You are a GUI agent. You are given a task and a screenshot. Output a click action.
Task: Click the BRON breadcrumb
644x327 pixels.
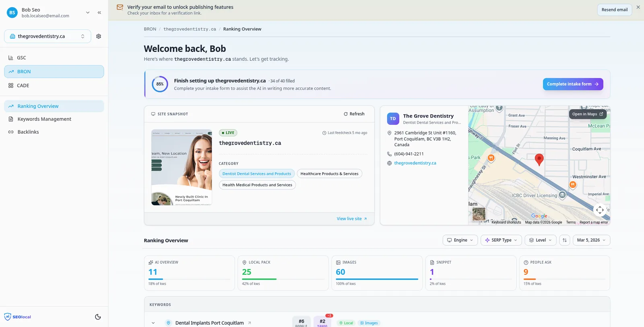150,29
